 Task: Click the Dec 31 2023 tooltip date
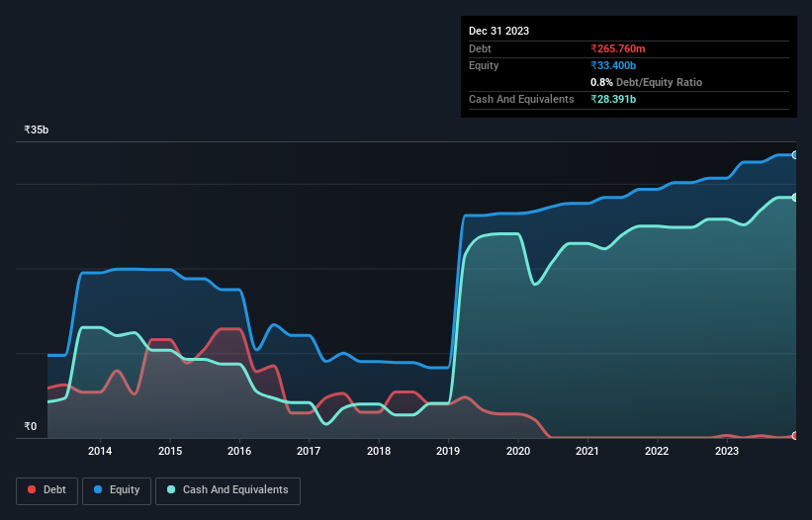coord(498,31)
